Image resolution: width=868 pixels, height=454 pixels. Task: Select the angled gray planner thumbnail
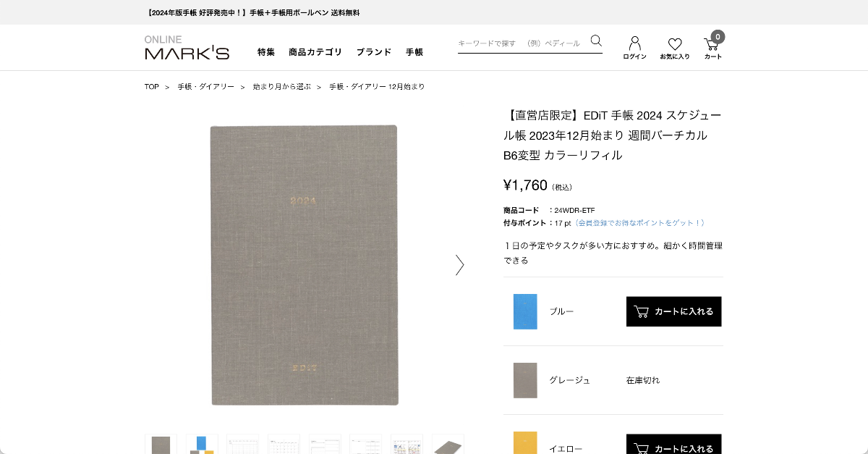point(448,444)
